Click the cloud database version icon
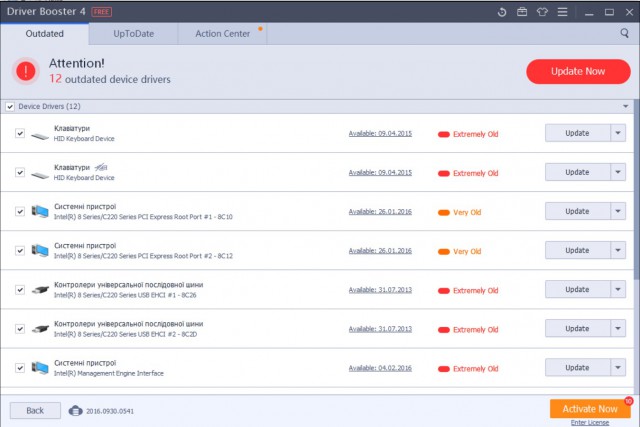 76,411
